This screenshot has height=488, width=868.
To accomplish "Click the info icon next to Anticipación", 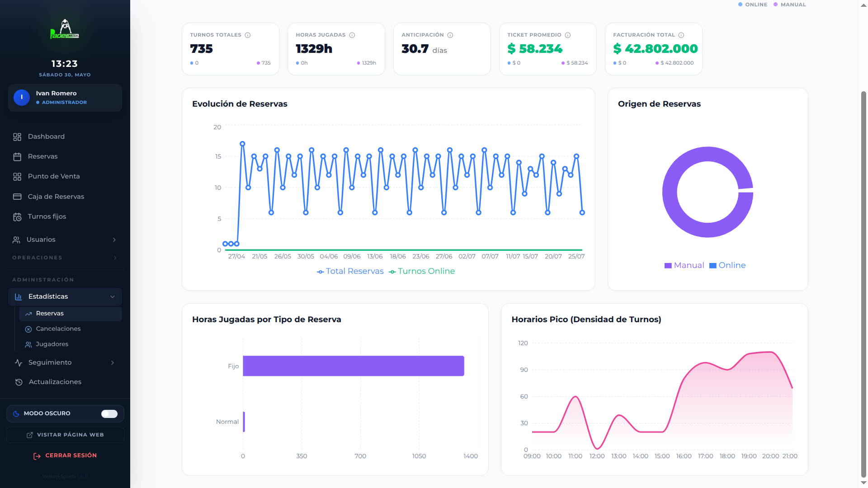I will click(450, 35).
